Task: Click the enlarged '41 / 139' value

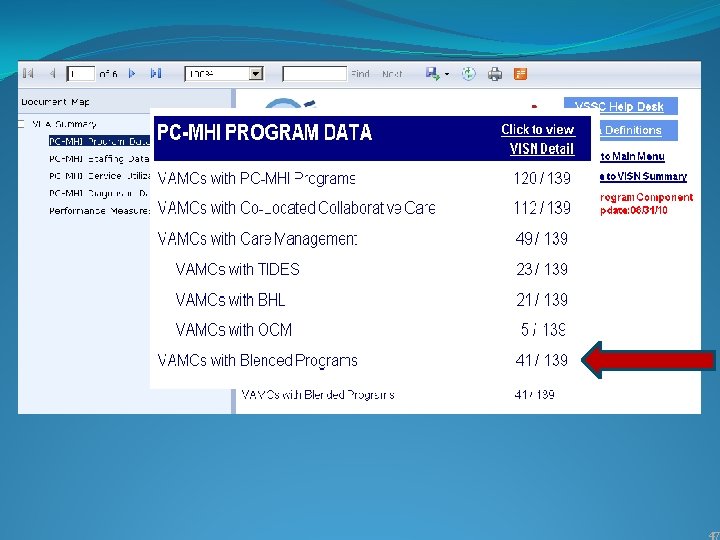Action: point(542,360)
